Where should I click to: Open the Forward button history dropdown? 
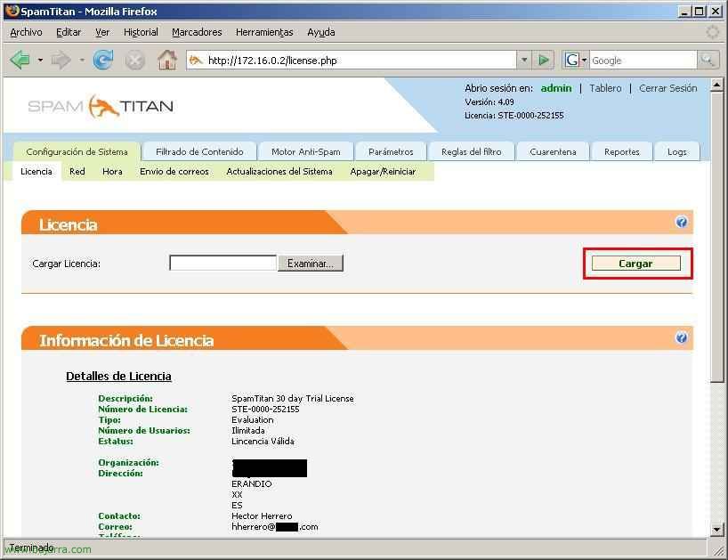[x=82, y=61]
